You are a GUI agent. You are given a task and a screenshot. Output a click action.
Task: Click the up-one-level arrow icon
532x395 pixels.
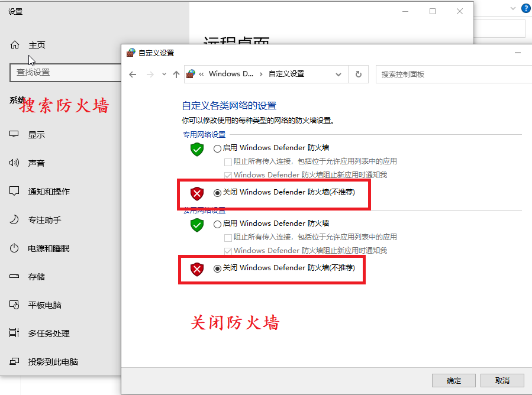click(176, 75)
